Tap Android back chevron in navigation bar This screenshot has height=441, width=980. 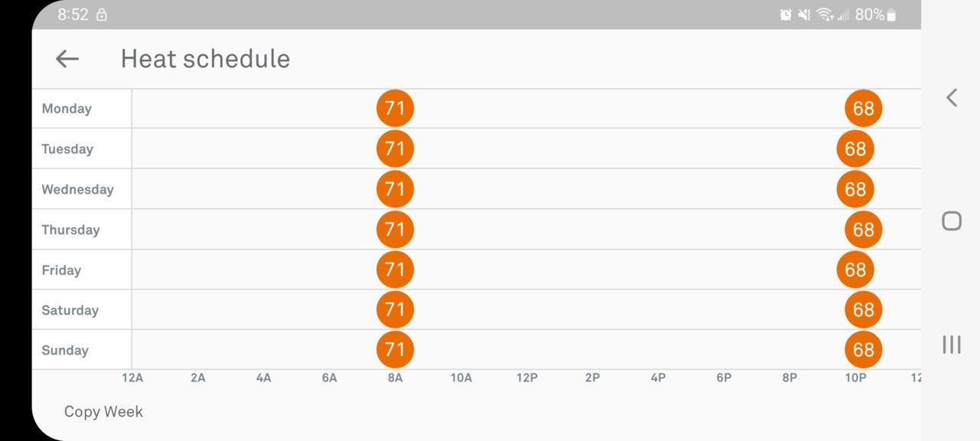(x=952, y=97)
